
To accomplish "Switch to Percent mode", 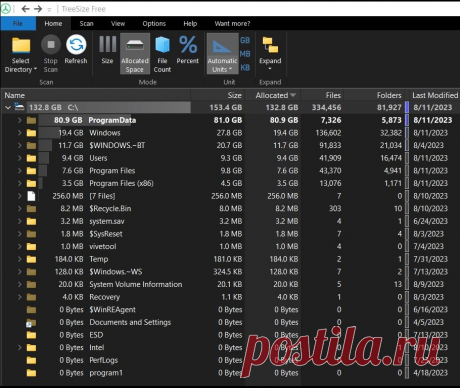I will pyautogui.click(x=188, y=50).
